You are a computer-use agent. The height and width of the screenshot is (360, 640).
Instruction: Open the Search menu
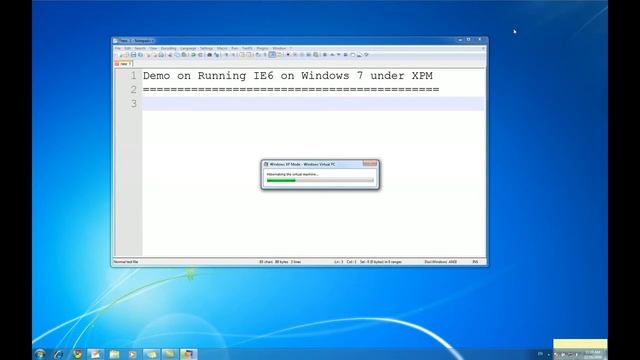(x=140, y=49)
